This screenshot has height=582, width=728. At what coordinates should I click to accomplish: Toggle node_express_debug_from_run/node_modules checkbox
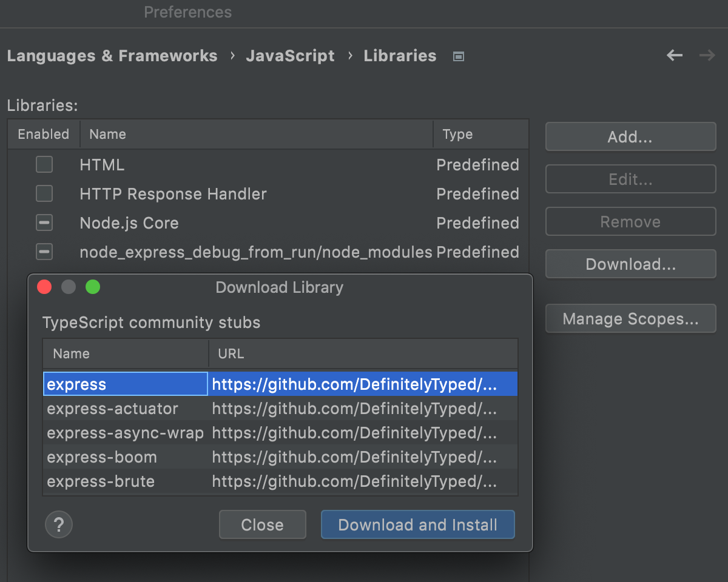pos(44,252)
